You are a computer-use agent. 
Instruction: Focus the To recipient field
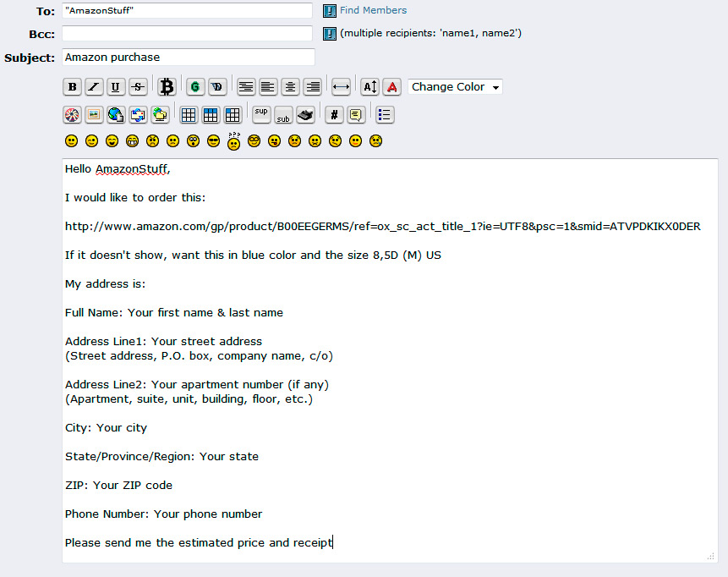[187, 11]
